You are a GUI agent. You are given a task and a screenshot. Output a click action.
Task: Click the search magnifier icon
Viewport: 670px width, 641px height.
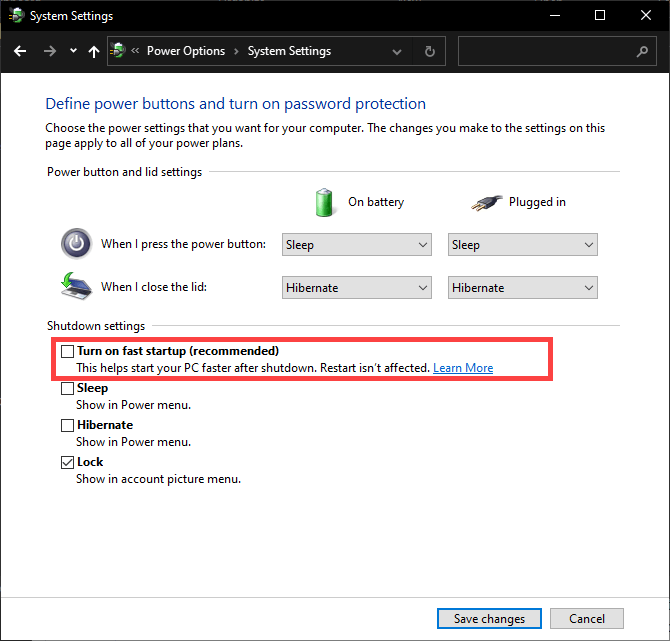(642, 52)
